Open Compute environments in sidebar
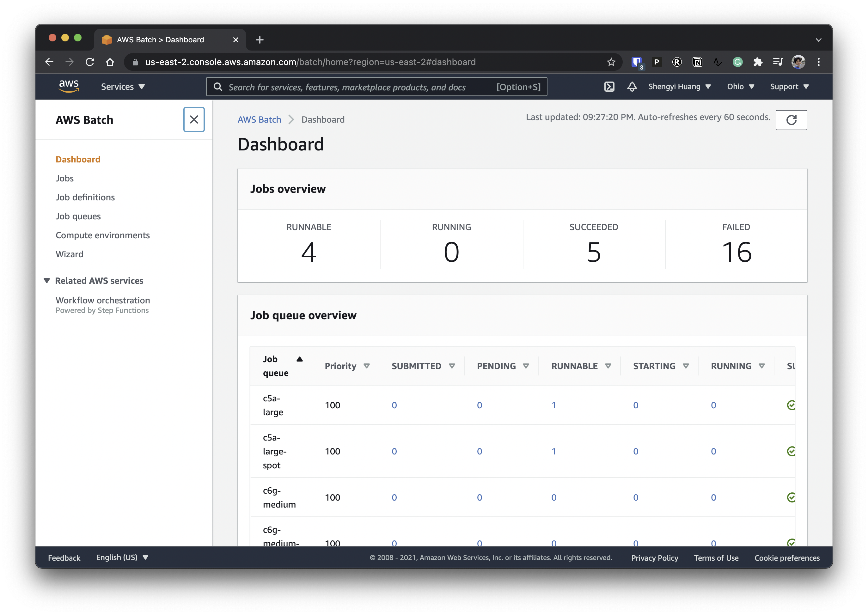Screen dimensions: 868x615 click(102, 235)
